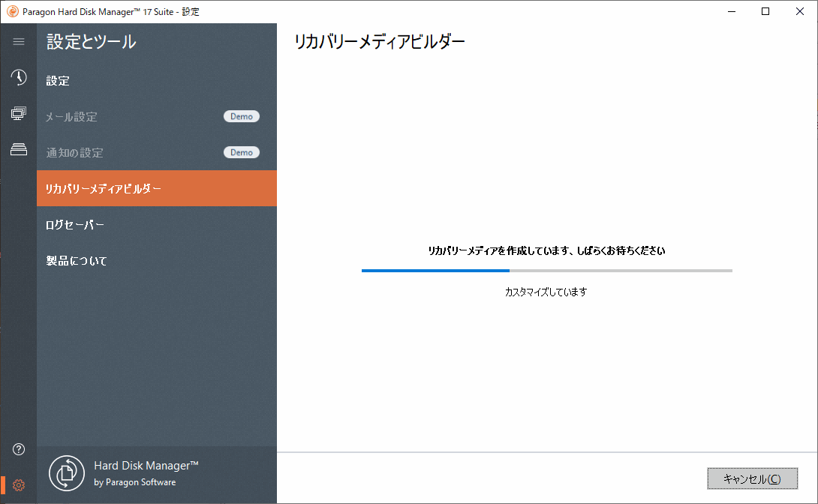Click the Demo badge beside 通知の設定
This screenshot has height=504, width=818.
click(x=242, y=152)
